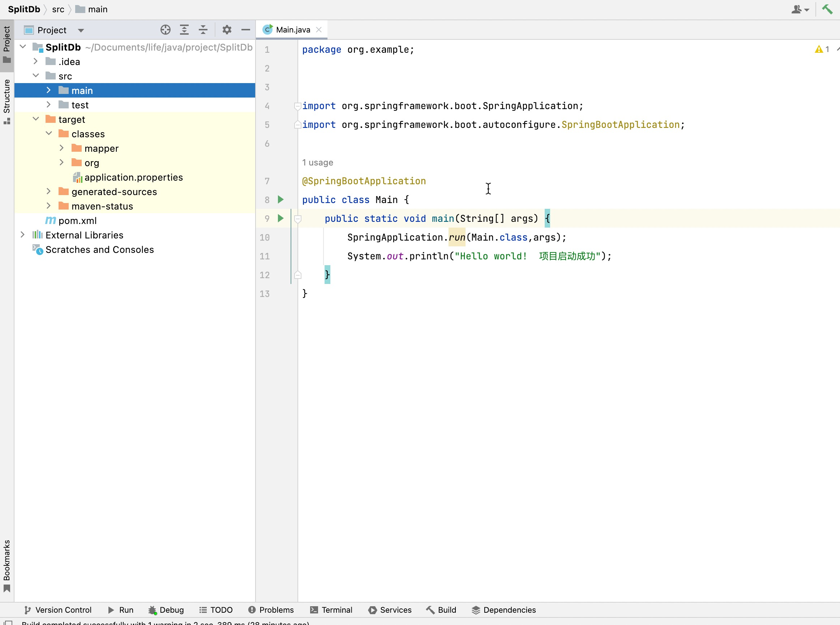Collapse the src folder
This screenshot has height=625, width=840.
(35, 76)
